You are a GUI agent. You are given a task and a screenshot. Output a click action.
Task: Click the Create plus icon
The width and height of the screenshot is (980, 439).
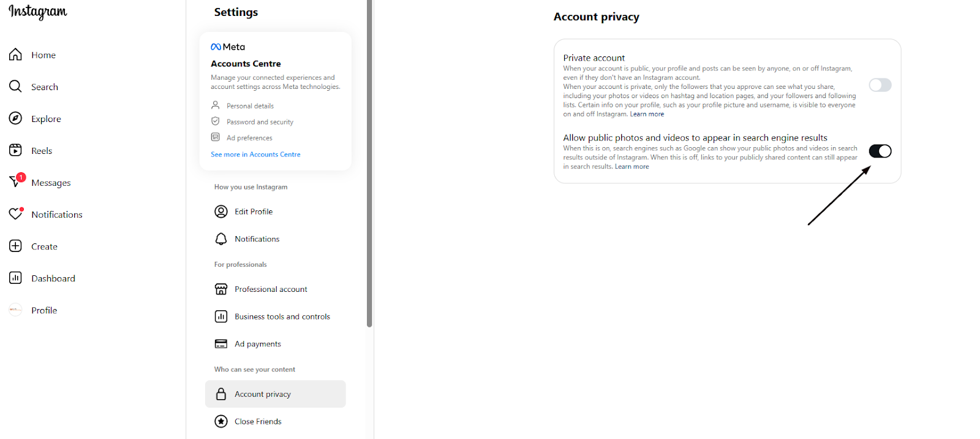click(x=15, y=246)
